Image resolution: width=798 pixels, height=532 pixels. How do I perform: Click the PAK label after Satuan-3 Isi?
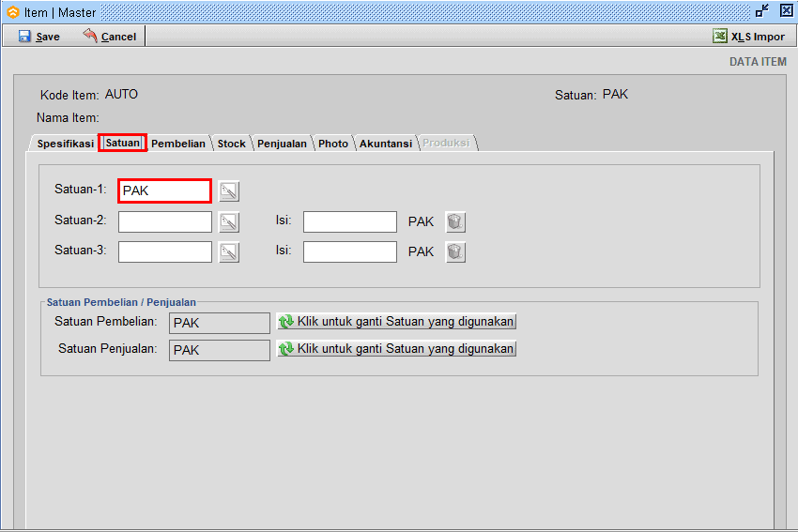click(421, 251)
